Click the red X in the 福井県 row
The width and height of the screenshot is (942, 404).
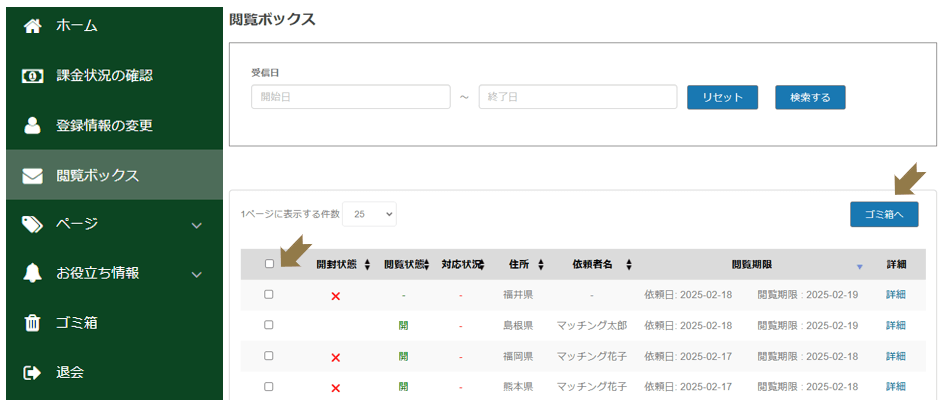coord(336,296)
